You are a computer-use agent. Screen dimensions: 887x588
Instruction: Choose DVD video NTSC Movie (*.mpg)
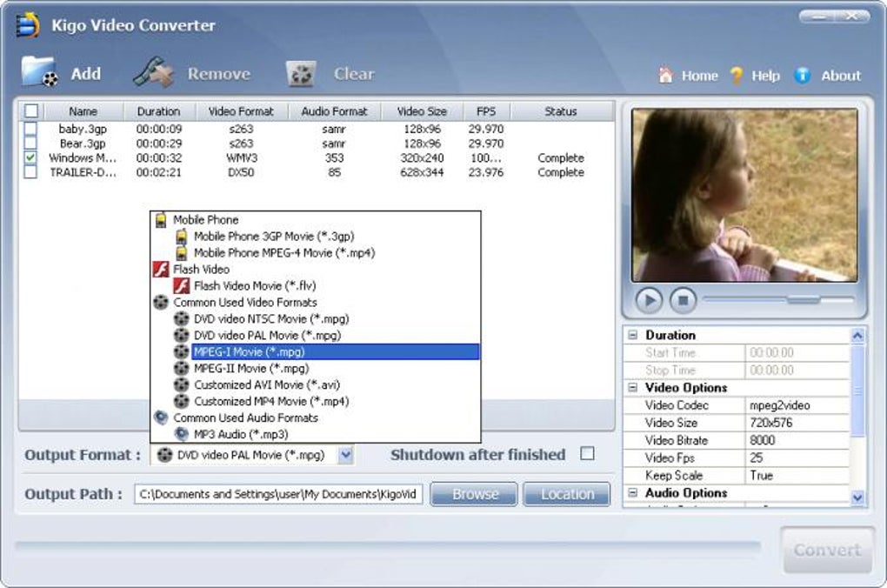pos(271,318)
